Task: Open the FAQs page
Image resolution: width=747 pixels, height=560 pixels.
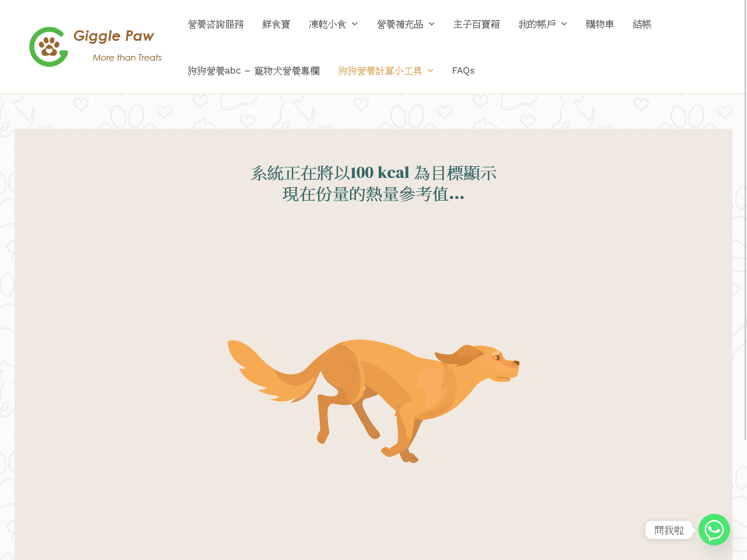Action: (463, 71)
